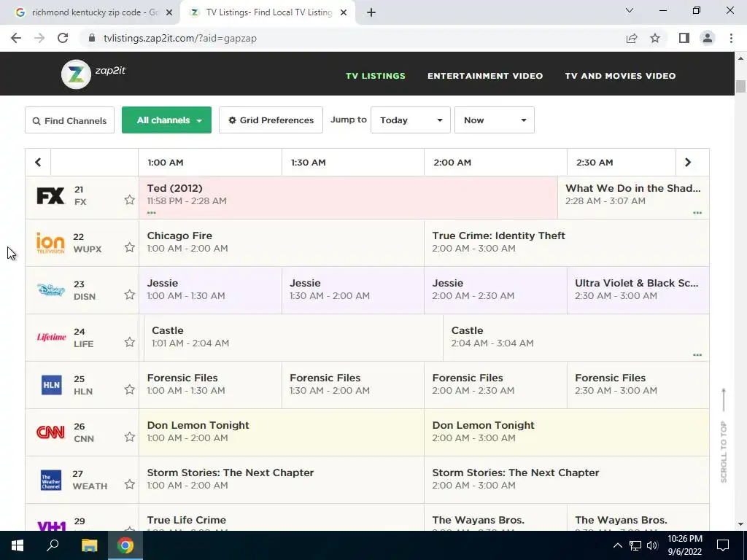Screen dimensions: 747x560
Task: Click the SCROLL TO TOP control
Action: (x=724, y=436)
